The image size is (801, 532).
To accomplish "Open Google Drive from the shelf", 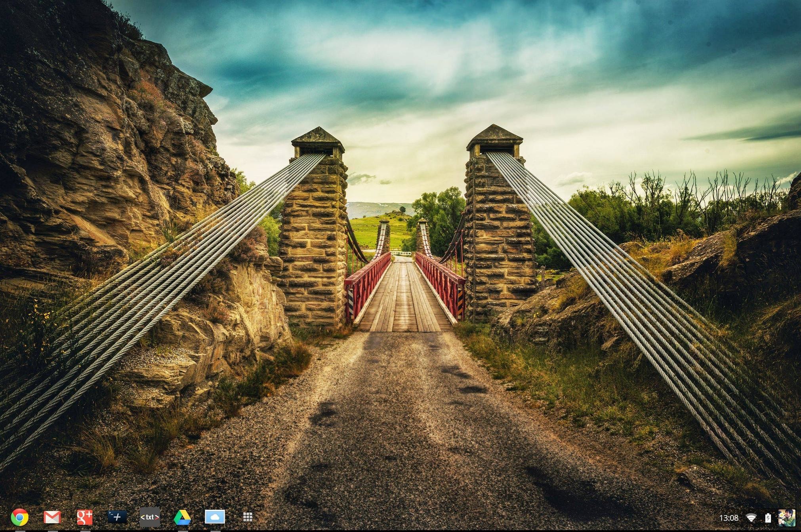I will [x=182, y=517].
